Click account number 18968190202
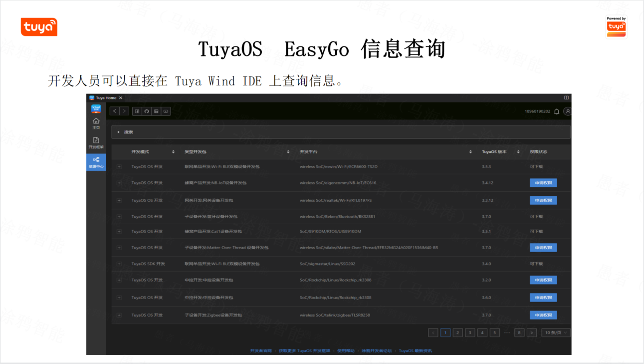 [537, 111]
